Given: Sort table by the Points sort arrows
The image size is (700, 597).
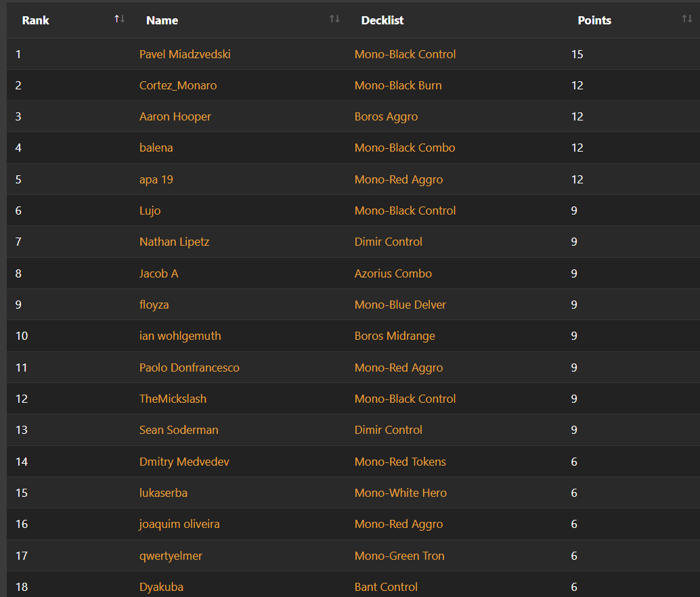Looking at the screenshot, I should [686, 19].
